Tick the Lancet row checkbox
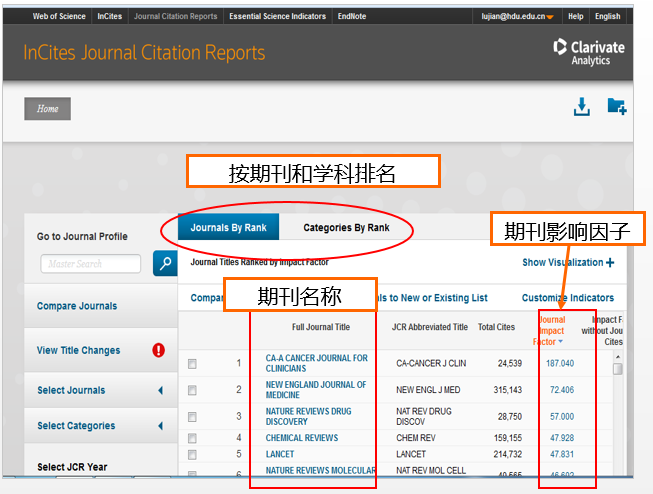653x494 pixels. [192, 454]
